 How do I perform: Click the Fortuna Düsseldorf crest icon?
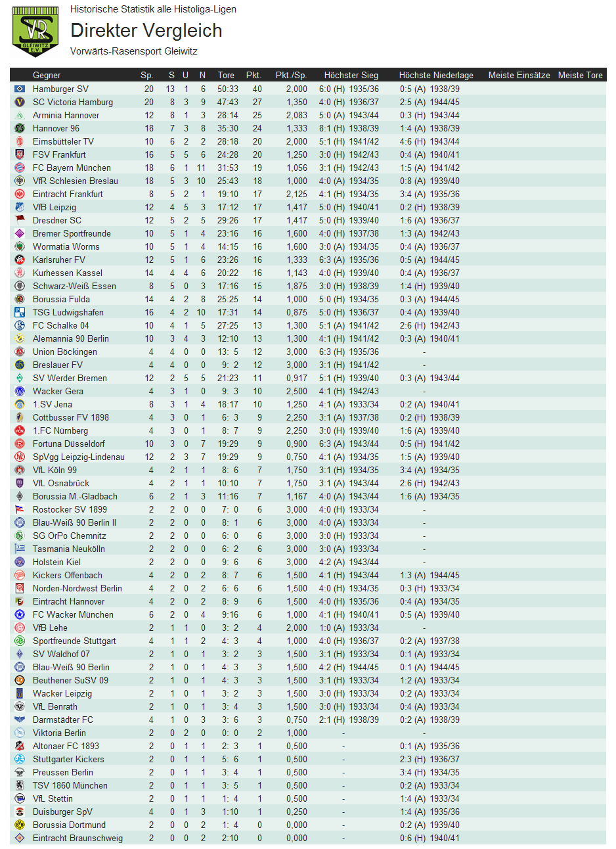pos(20,444)
